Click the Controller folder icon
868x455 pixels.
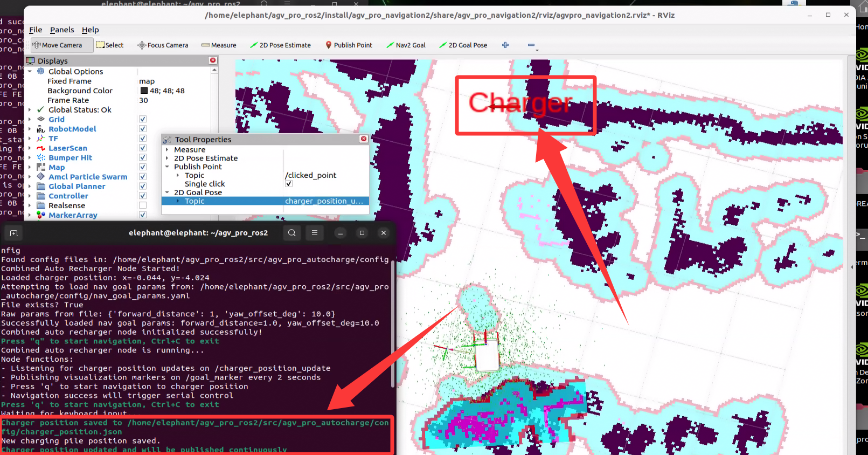41,196
